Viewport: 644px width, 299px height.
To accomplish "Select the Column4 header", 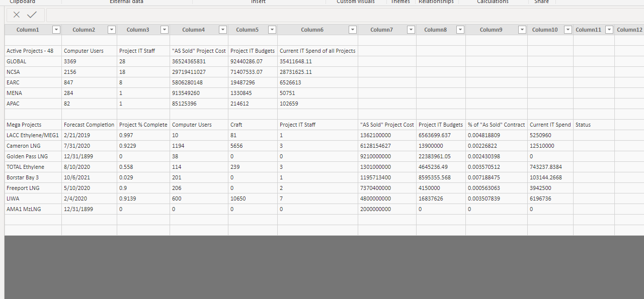I will [x=199, y=30].
